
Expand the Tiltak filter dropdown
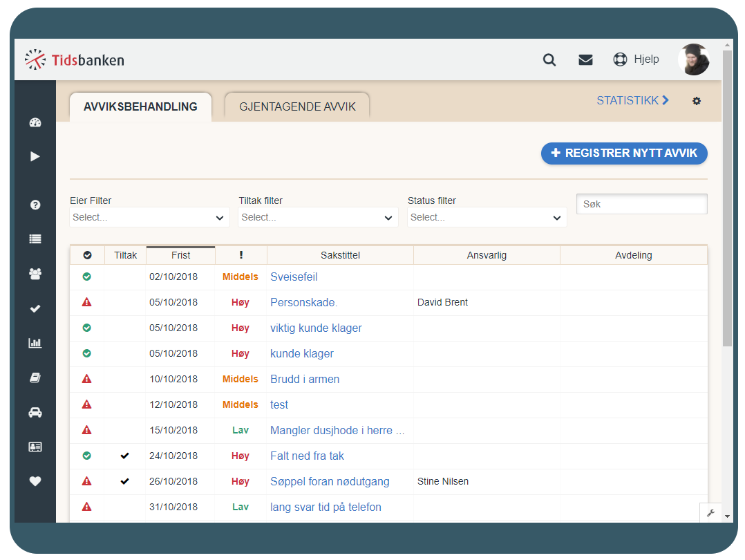coord(319,217)
